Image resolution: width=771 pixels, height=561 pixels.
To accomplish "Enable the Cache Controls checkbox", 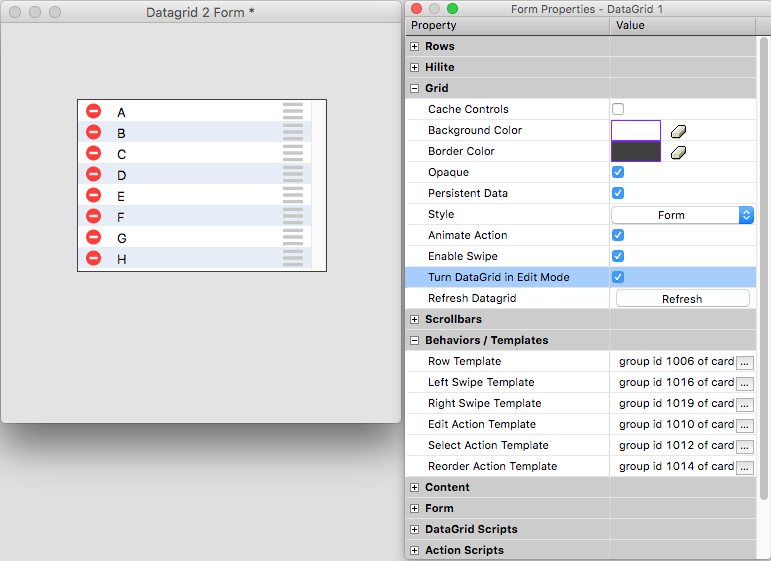I will coord(618,109).
